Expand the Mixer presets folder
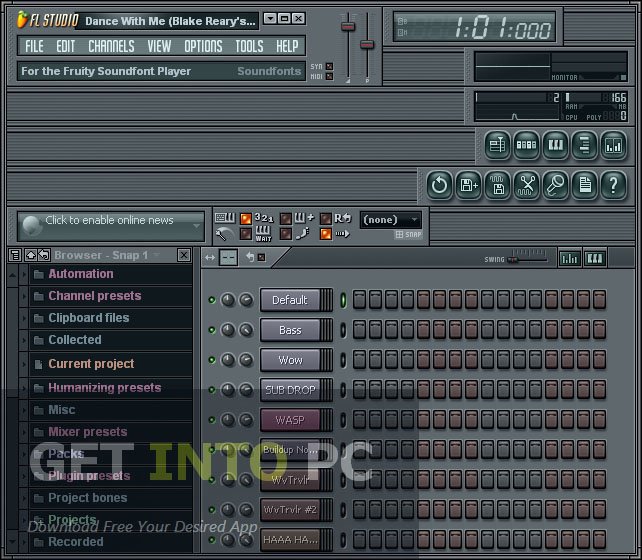This screenshot has width=642, height=560. coord(24,432)
